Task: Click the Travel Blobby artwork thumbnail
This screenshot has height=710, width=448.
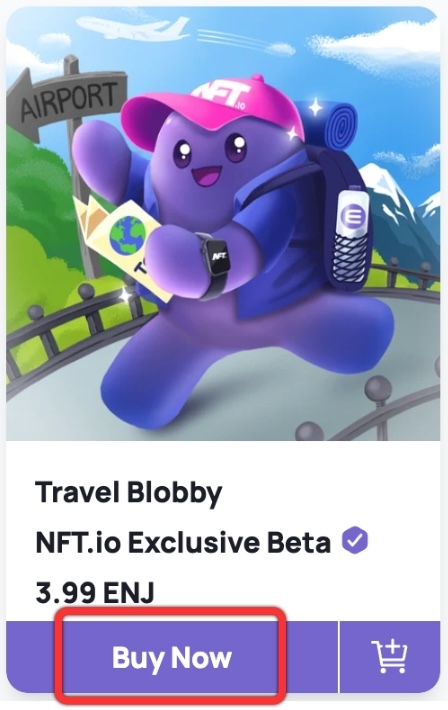Action: 223,223
